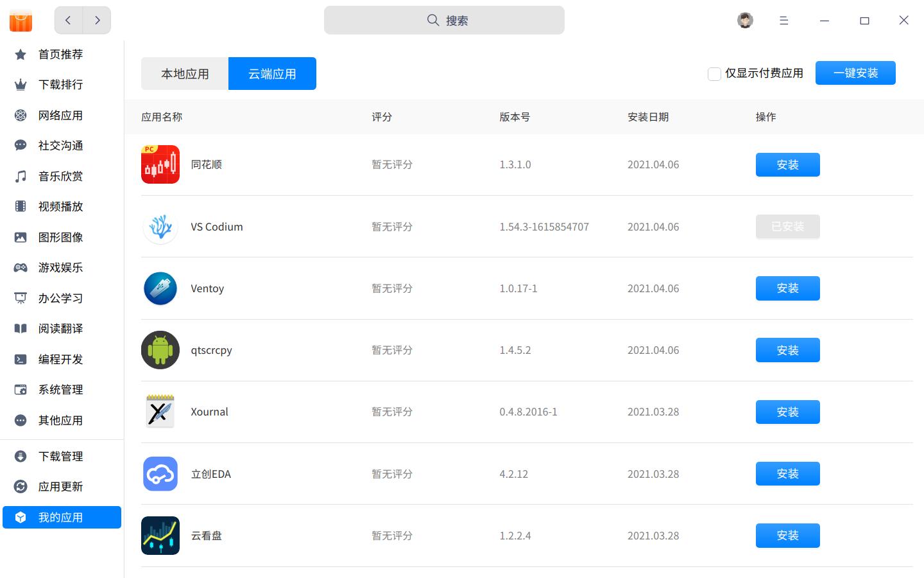Viewport: 924px width, 578px height.
Task: Open 其他应用 category
Action: tap(62, 421)
